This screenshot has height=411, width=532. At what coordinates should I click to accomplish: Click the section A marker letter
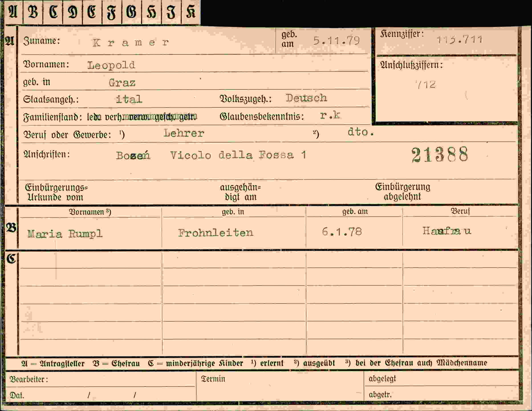tap(10, 41)
